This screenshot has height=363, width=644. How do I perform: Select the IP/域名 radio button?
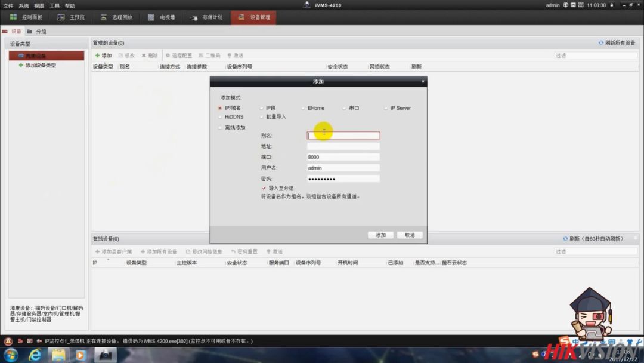coord(220,108)
